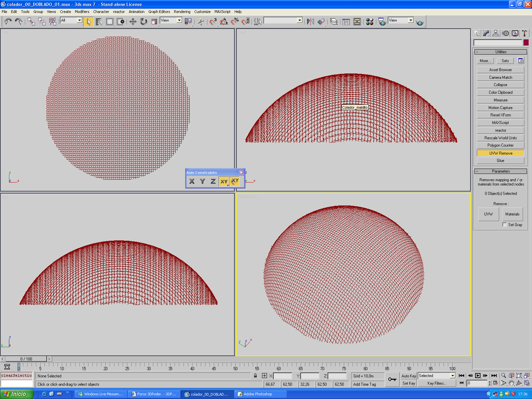Click the object name input field
Screen dimensions: 532x399
pos(498,43)
